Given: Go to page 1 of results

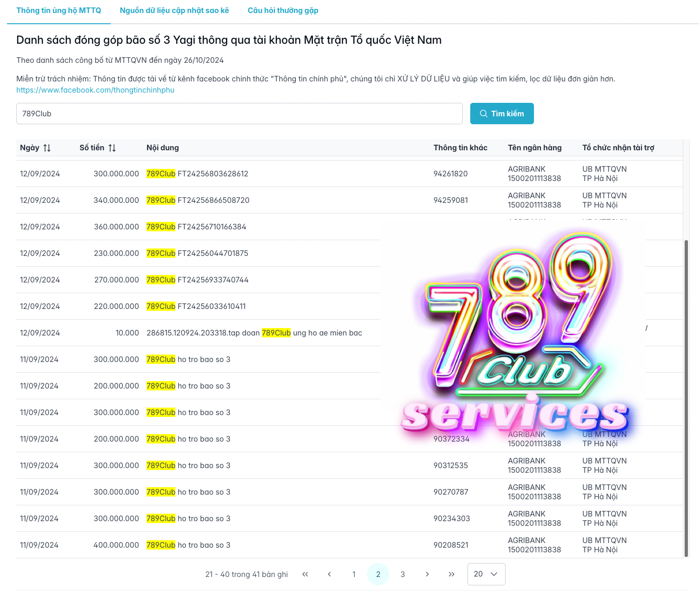Looking at the screenshot, I should [354, 574].
